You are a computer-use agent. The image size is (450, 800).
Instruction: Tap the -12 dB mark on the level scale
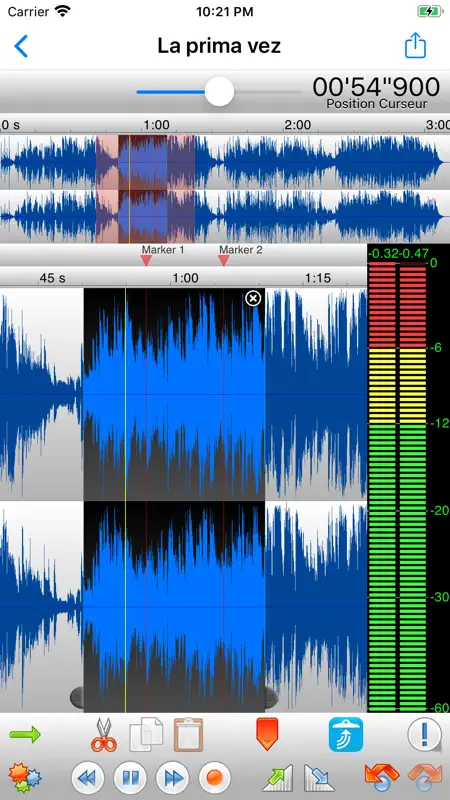coord(439,423)
